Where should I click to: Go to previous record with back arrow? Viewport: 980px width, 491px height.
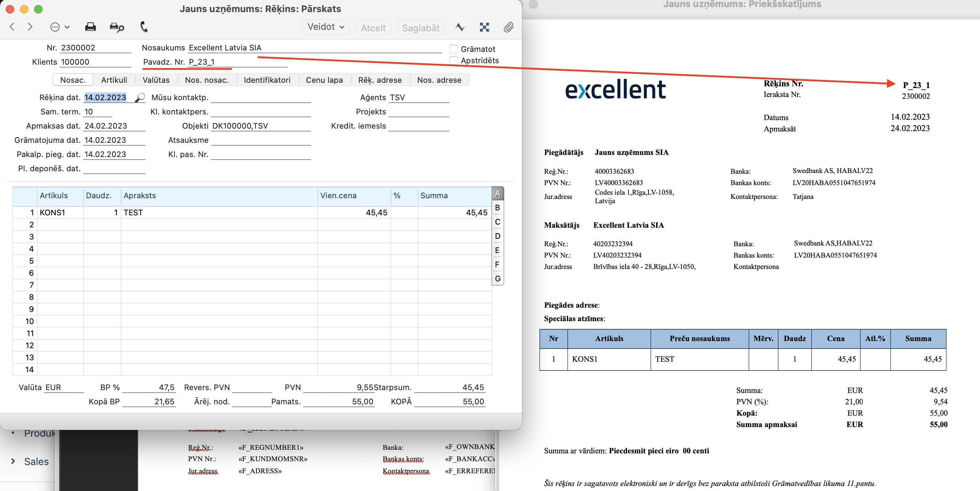click(x=12, y=27)
